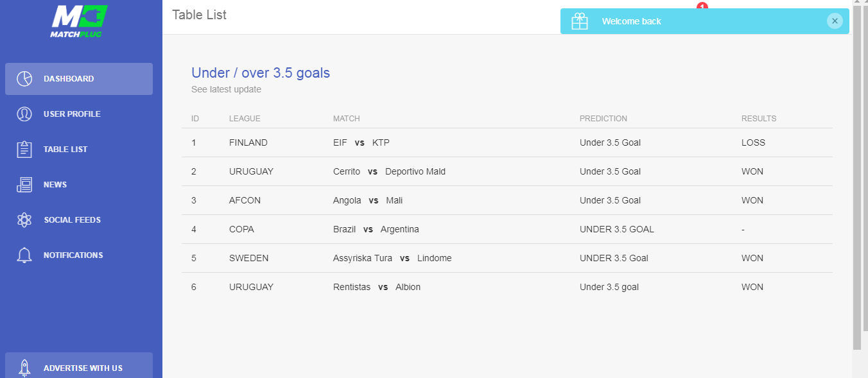868x378 pixels.
Task: Open the Table List menu entry
Action: [79, 150]
